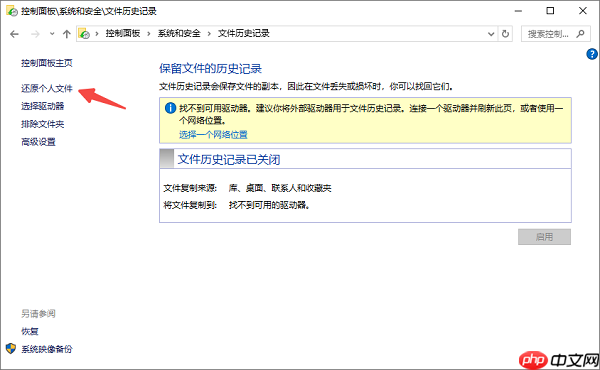Click the 启用 button
This screenshot has height=370, width=600.
coord(544,237)
